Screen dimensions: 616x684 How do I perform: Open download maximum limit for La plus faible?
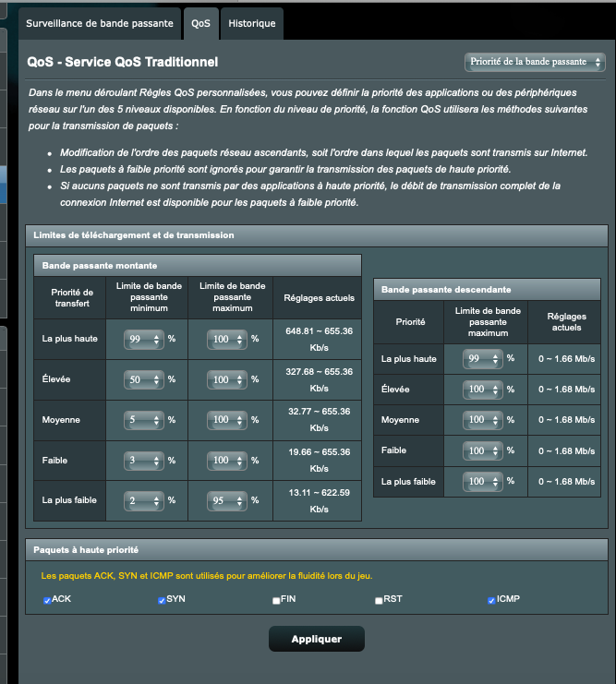click(483, 482)
